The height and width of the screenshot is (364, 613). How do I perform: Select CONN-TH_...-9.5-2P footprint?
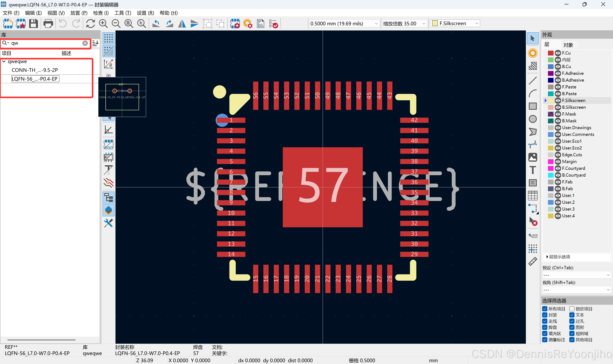pos(35,70)
